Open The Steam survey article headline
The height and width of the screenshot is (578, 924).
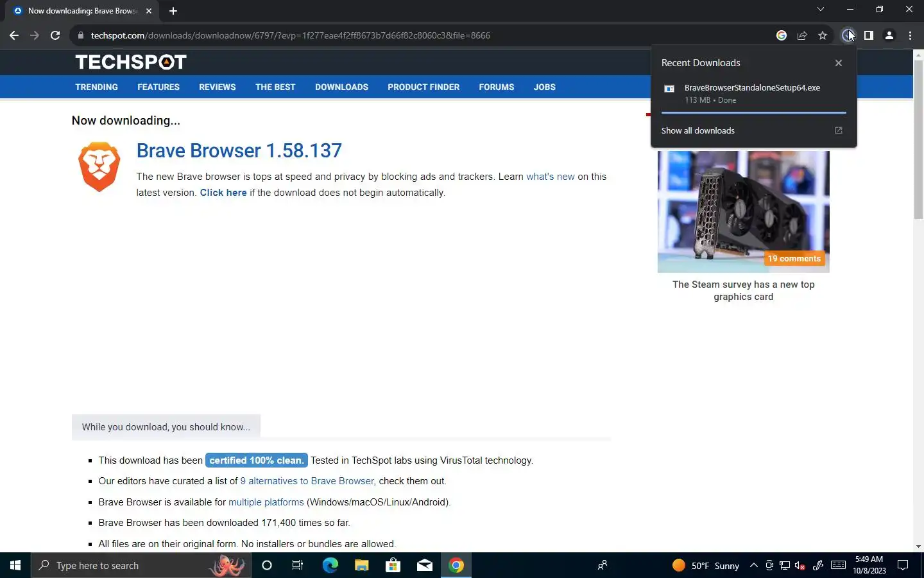(x=743, y=290)
